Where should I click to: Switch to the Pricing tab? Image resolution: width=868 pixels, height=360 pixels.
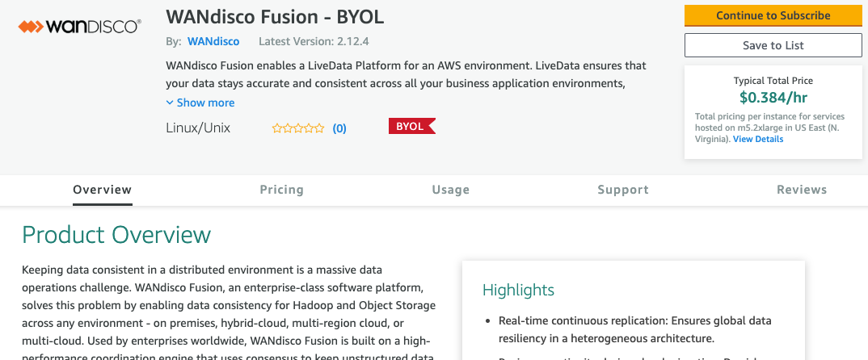click(282, 190)
